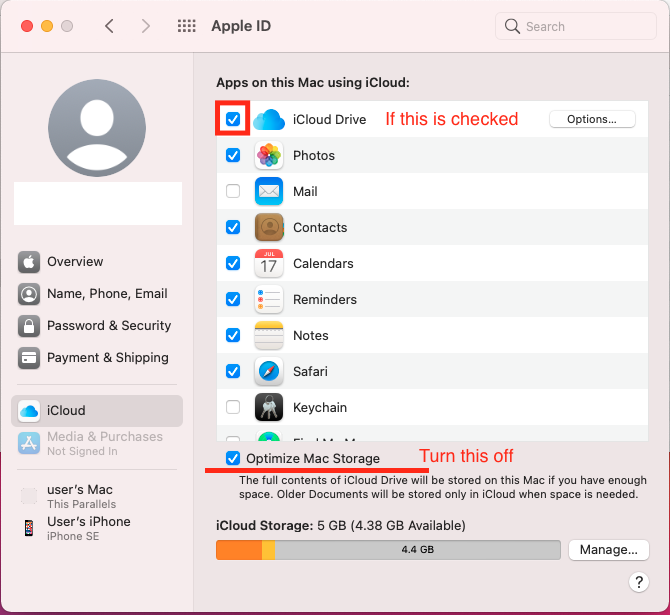Uncheck the Safari checkbox
The width and height of the screenshot is (670, 615).
click(233, 371)
